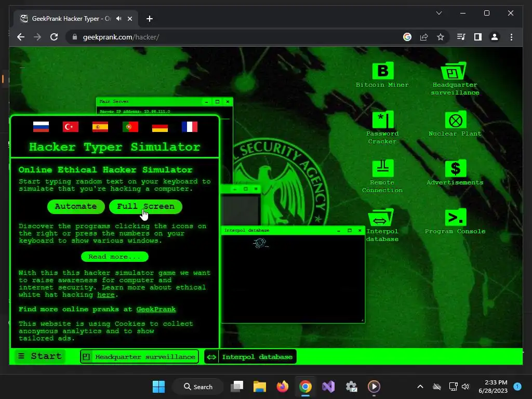Image resolution: width=532 pixels, height=399 pixels.
Task: Maximize the Main Server window
Action: click(217, 101)
